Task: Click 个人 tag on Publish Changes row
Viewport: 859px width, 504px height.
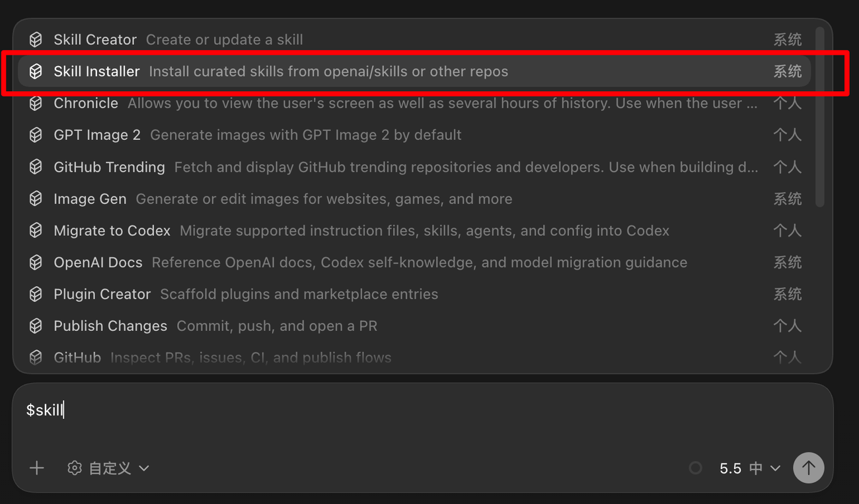Action: point(788,326)
